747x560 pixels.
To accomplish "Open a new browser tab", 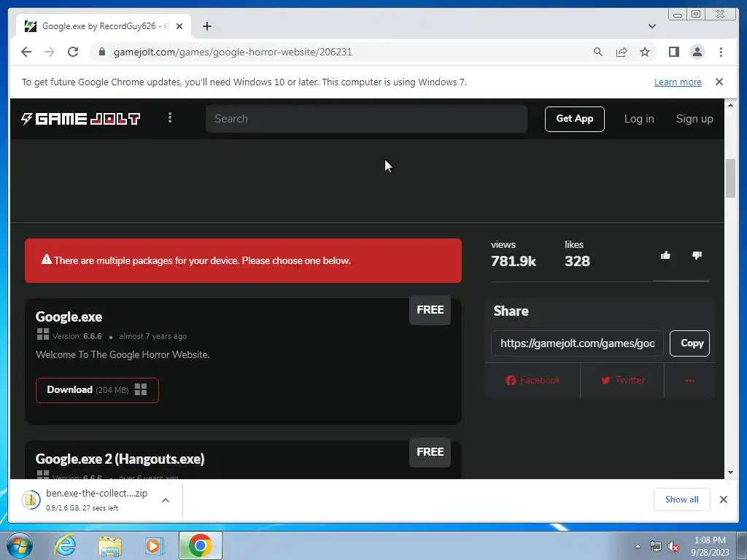I will 206,26.
